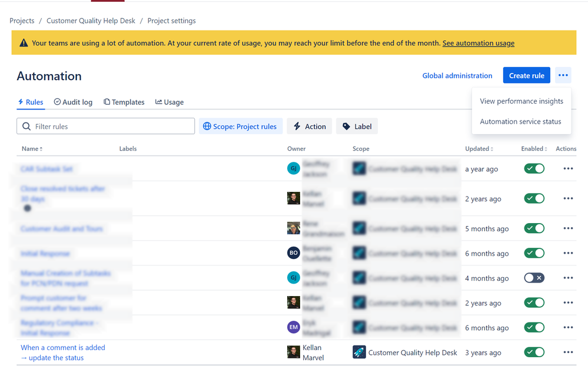Open actions menu for Regulatory Compliance rule
588x379 pixels.
pos(568,327)
